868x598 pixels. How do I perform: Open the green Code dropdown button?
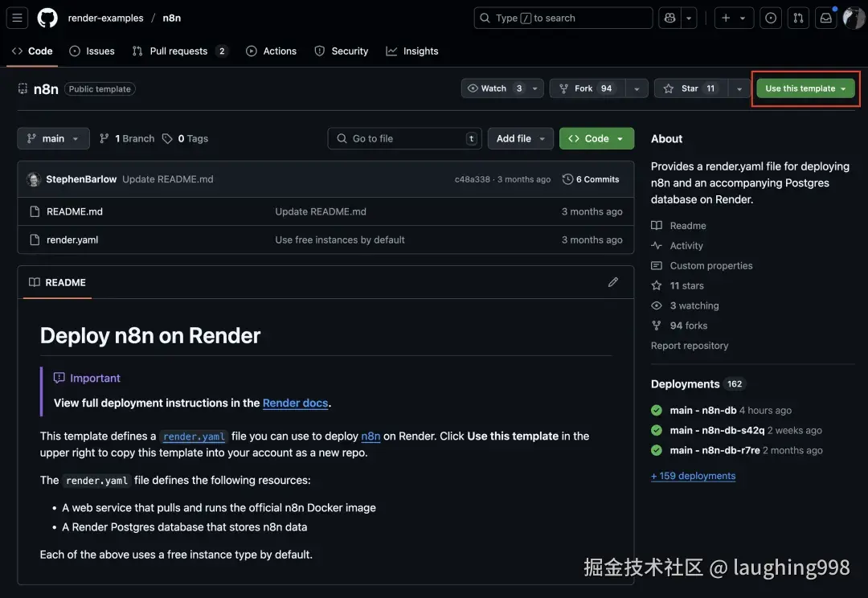pos(596,138)
